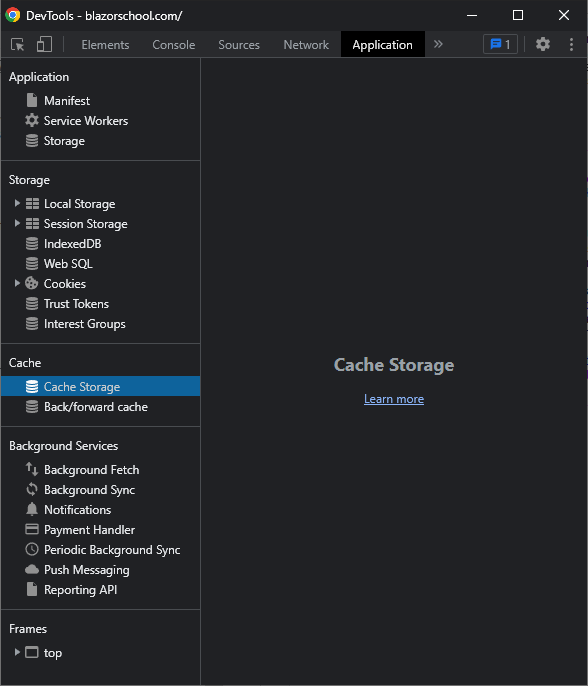Click the Storage database icon under Application

click(32, 140)
